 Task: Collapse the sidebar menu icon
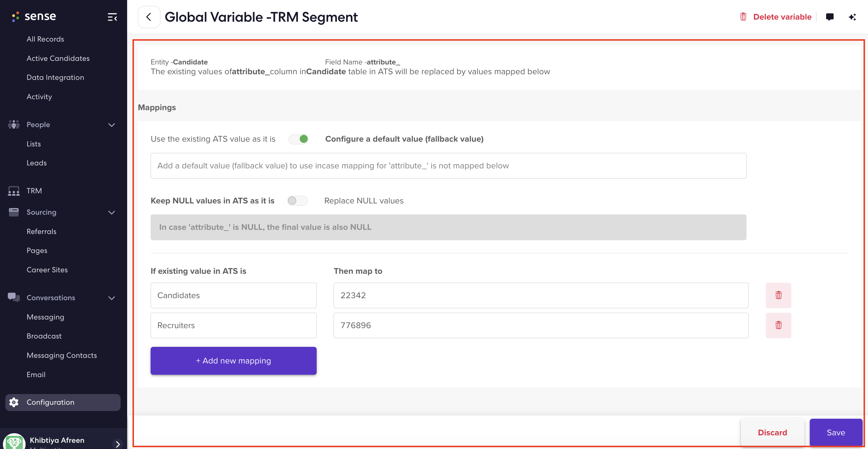click(x=112, y=17)
